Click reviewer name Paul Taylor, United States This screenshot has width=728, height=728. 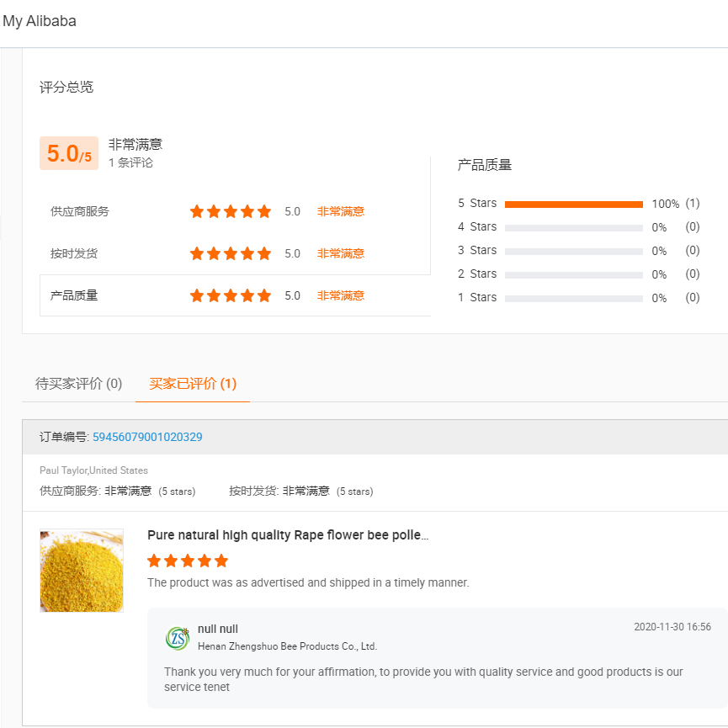(x=93, y=470)
